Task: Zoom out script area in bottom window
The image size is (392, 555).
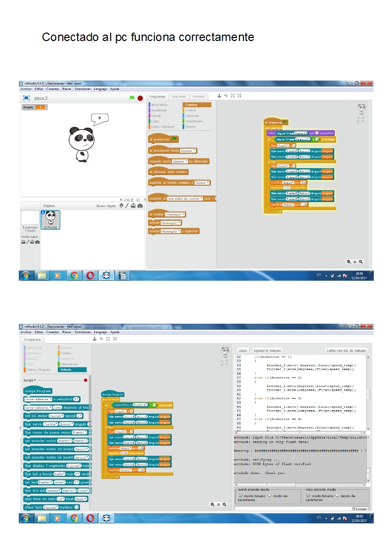Action: click(212, 505)
